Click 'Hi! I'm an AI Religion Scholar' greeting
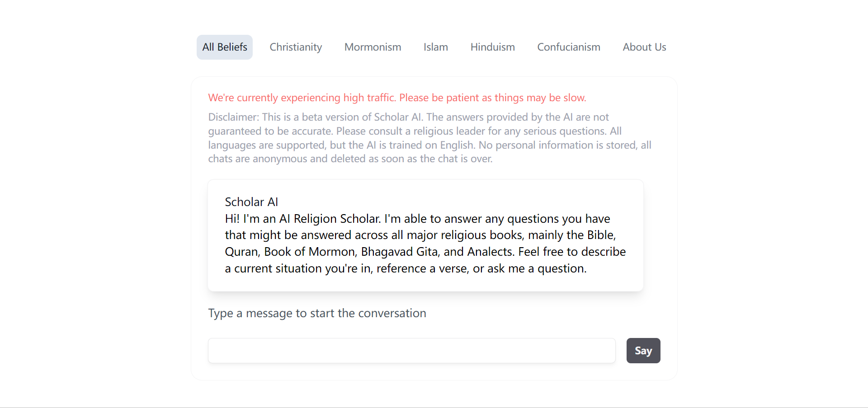 click(x=303, y=219)
